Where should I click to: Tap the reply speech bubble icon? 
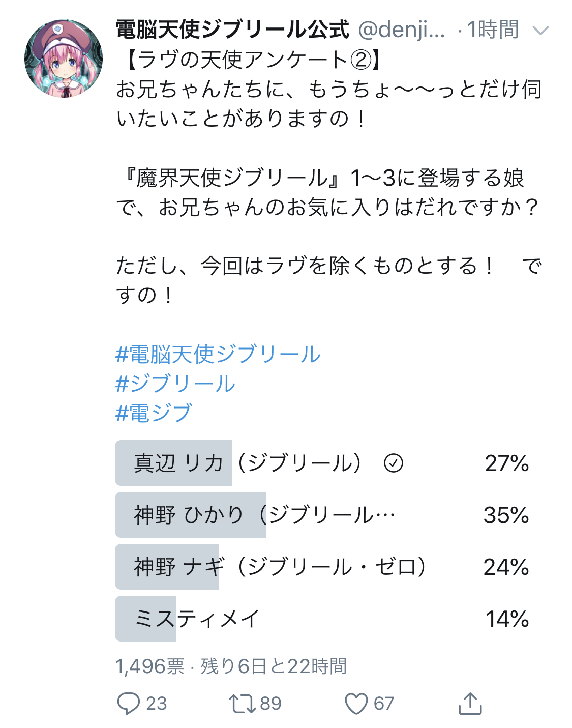[128, 703]
